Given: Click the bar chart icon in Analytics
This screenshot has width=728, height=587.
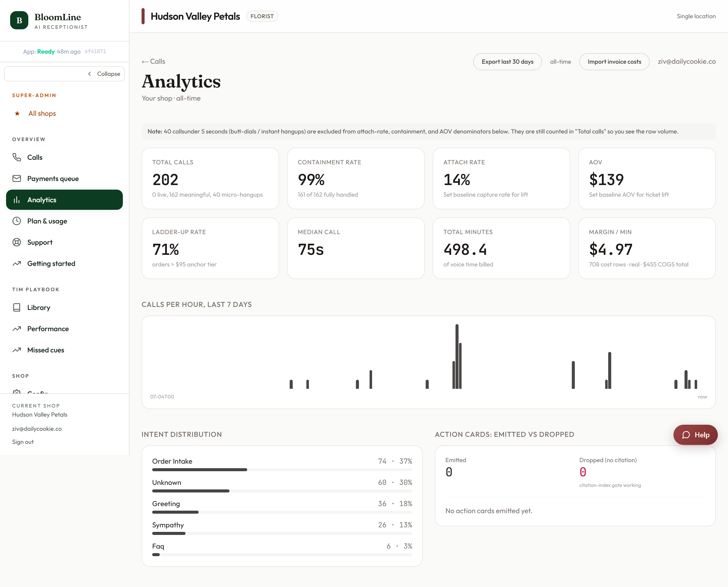Looking at the screenshot, I should 17,200.
